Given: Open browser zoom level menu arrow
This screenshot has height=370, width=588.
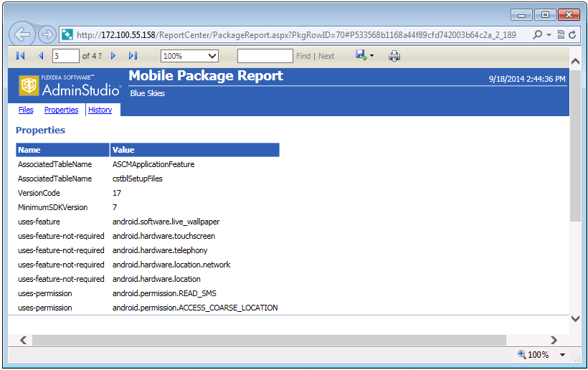Looking at the screenshot, I should pyautogui.click(x=563, y=355).
